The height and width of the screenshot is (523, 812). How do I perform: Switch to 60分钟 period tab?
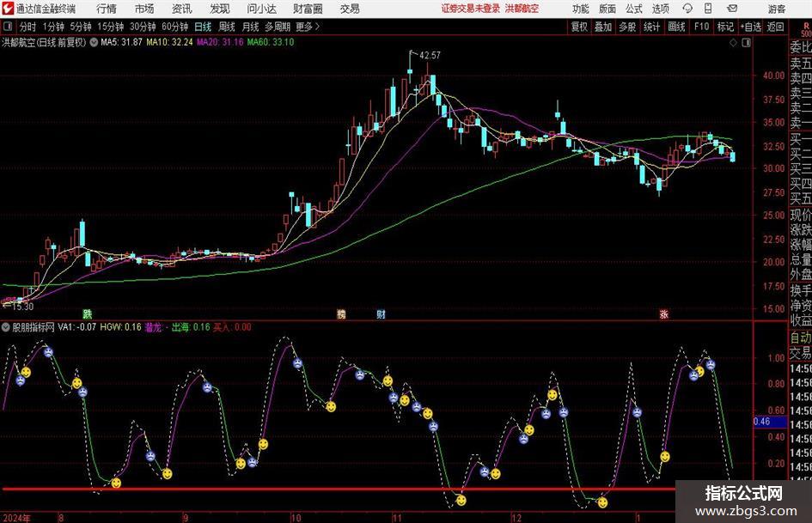174,27
